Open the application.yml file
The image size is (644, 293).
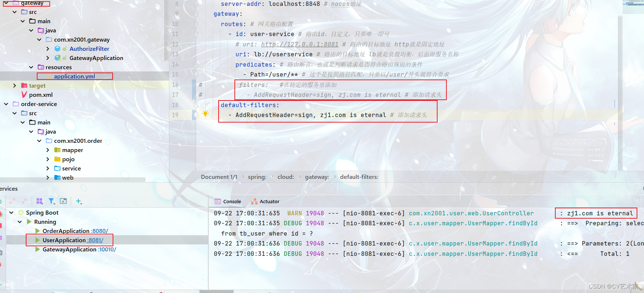74,76
